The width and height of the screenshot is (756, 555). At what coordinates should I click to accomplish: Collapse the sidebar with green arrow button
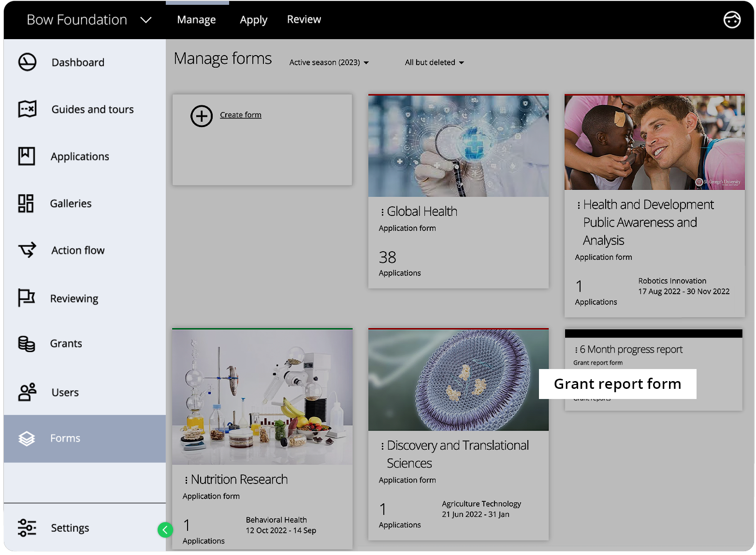[165, 530]
